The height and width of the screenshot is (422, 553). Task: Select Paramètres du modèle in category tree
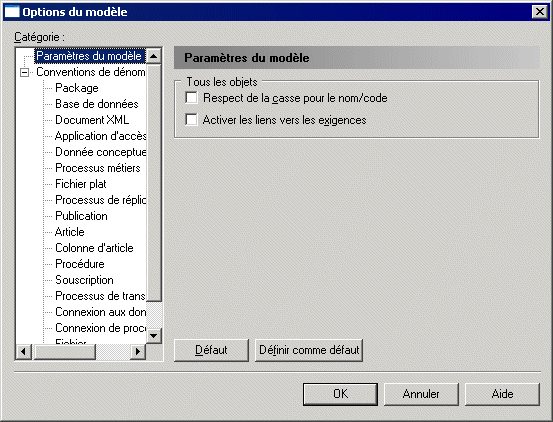coord(89,56)
